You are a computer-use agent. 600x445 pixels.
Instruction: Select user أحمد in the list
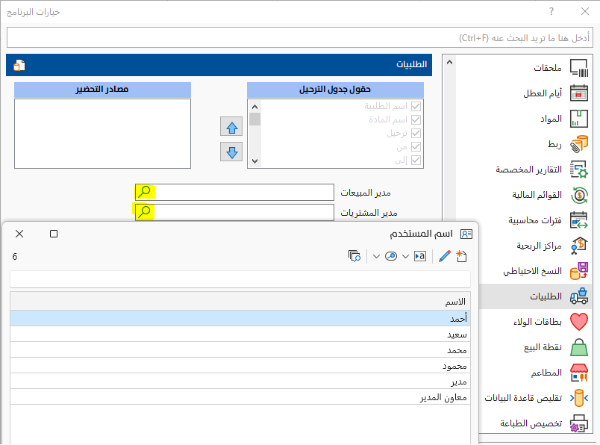[x=240, y=318]
